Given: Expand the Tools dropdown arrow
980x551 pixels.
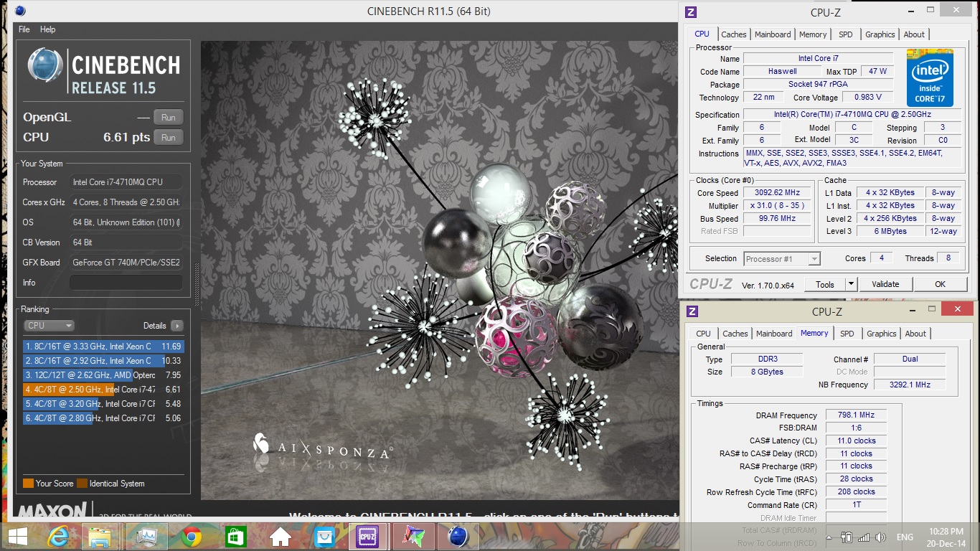Looking at the screenshot, I should 851,284.
